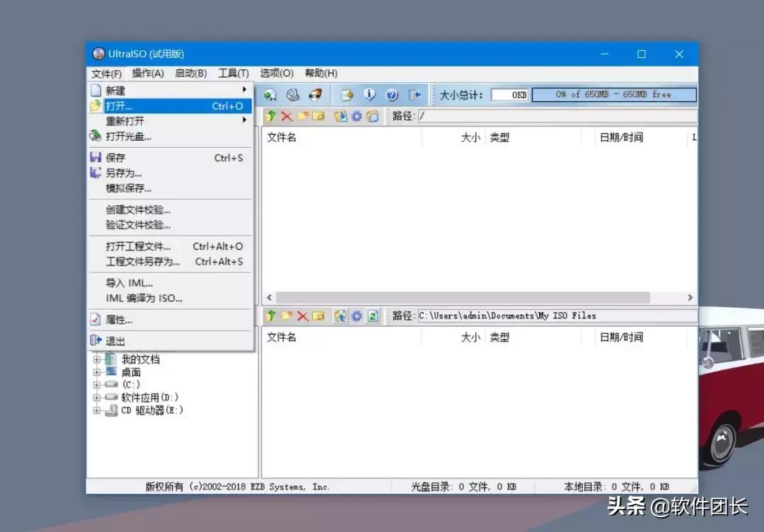764x532 pixels.
Task: Click the red X delete icon in local panel toolbar
Action: click(x=302, y=316)
